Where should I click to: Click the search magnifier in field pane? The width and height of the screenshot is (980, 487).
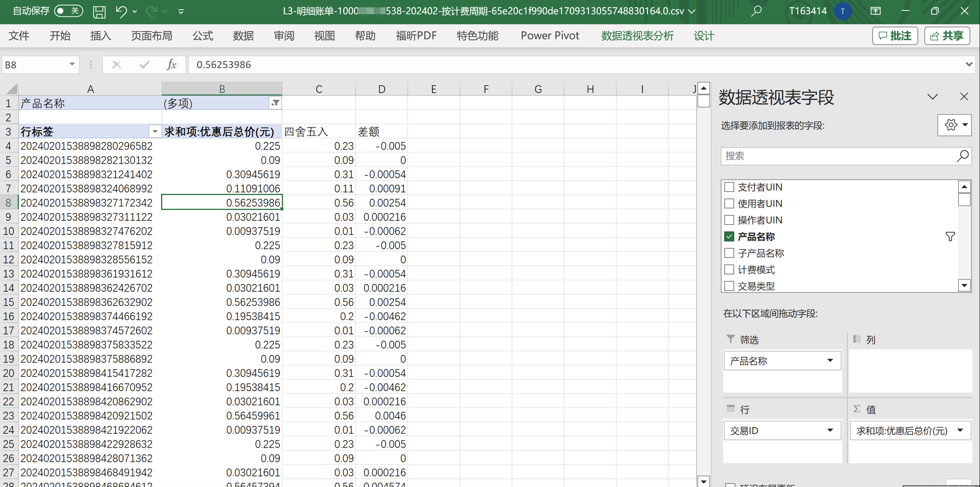coord(962,156)
